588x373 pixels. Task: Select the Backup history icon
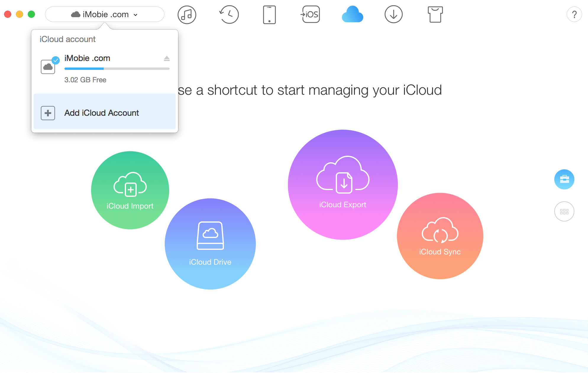click(x=228, y=14)
